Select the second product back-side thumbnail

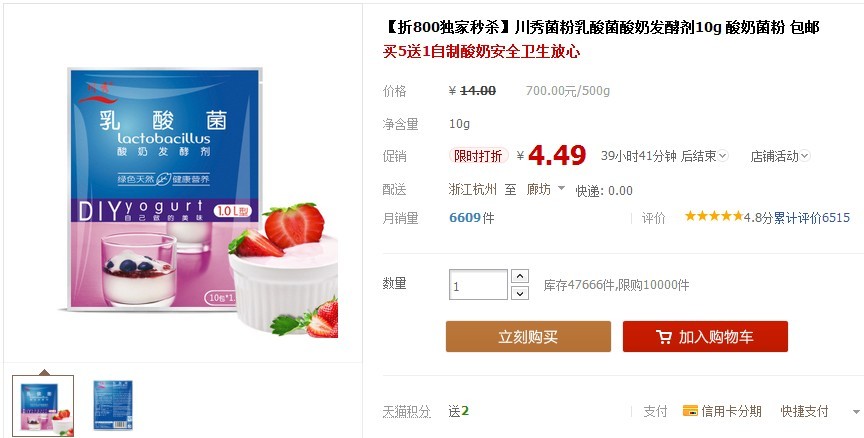coord(112,405)
